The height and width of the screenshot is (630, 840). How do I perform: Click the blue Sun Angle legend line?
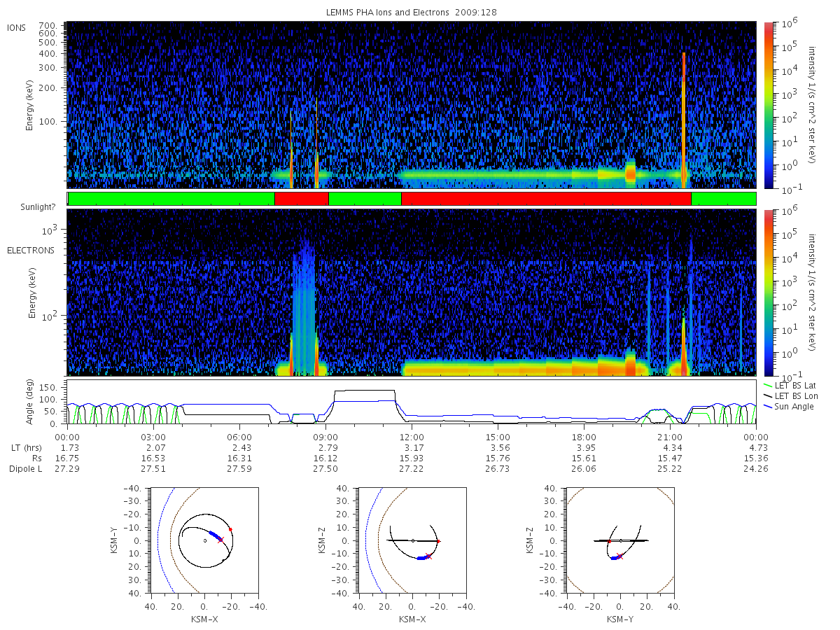pyautogui.click(x=769, y=407)
